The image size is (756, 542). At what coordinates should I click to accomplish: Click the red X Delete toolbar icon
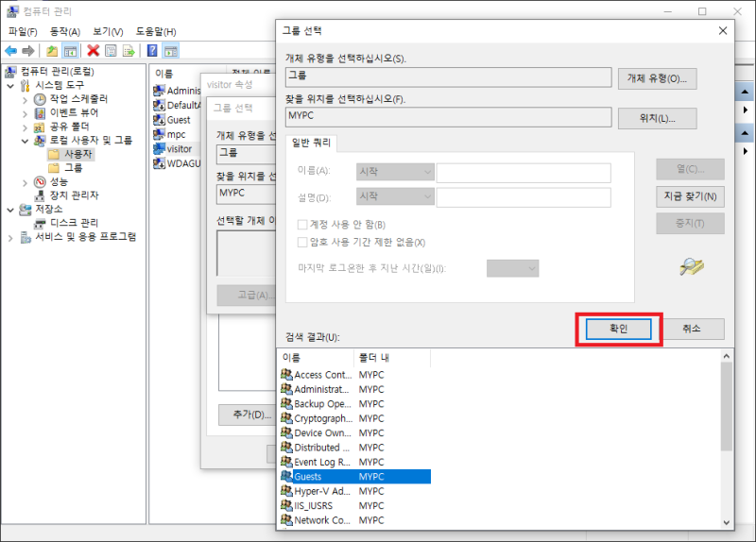click(93, 51)
